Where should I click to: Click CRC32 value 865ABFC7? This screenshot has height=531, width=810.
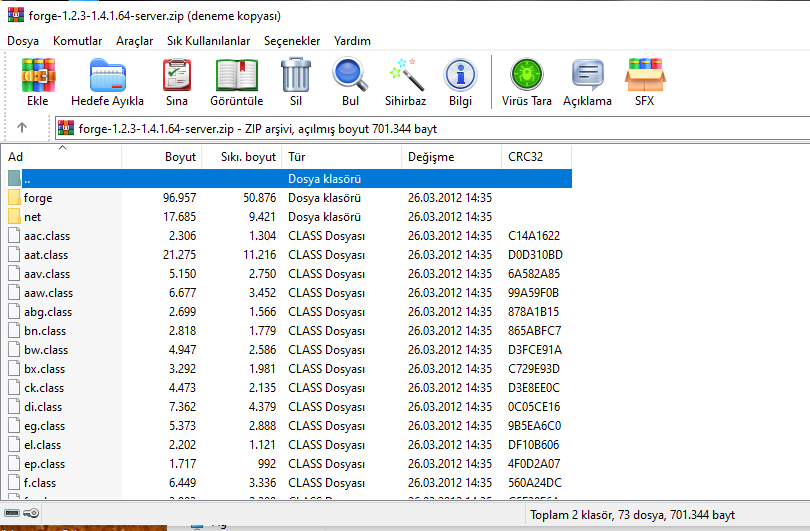coord(535,331)
